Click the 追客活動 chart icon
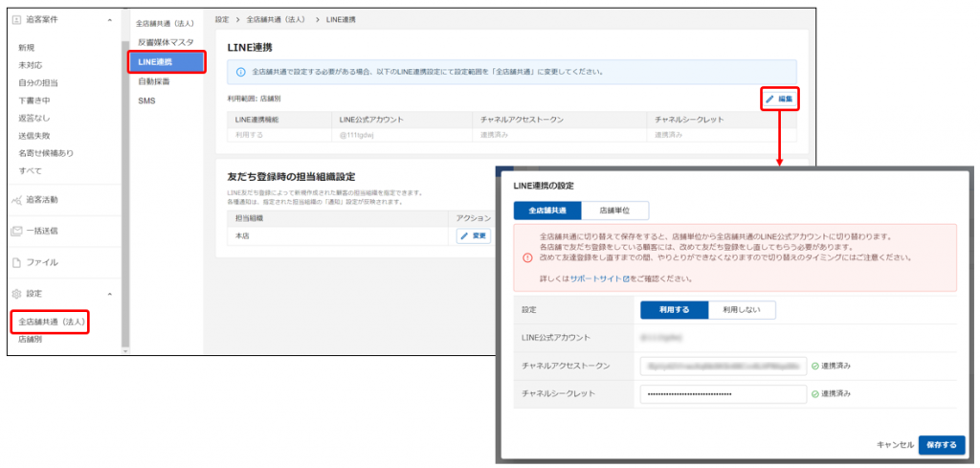The width and height of the screenshot is (980, 468). [x=17, y=200]
